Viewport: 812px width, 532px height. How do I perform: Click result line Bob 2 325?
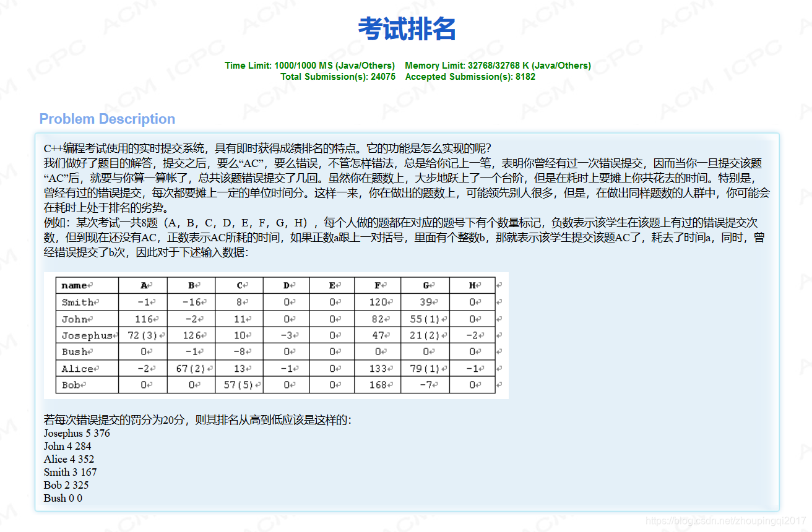(x=66, y=485)
